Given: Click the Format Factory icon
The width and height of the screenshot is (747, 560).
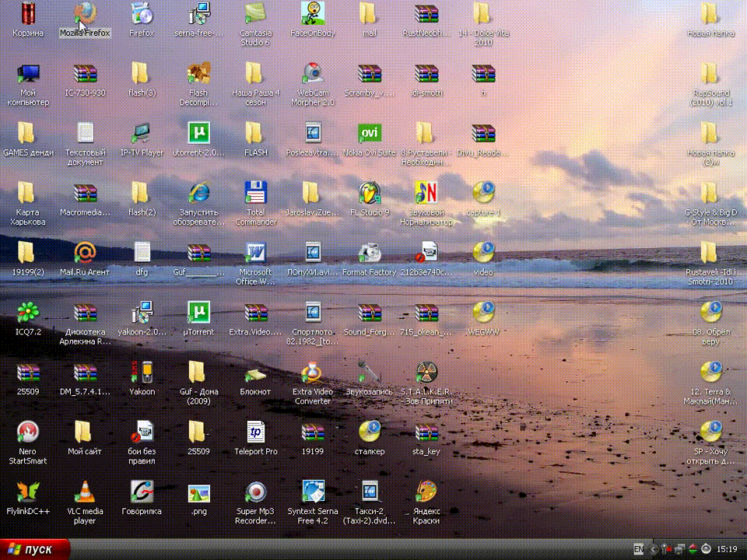Looking at the screenshot, I should pyautogui.click(x=370, y=253).
